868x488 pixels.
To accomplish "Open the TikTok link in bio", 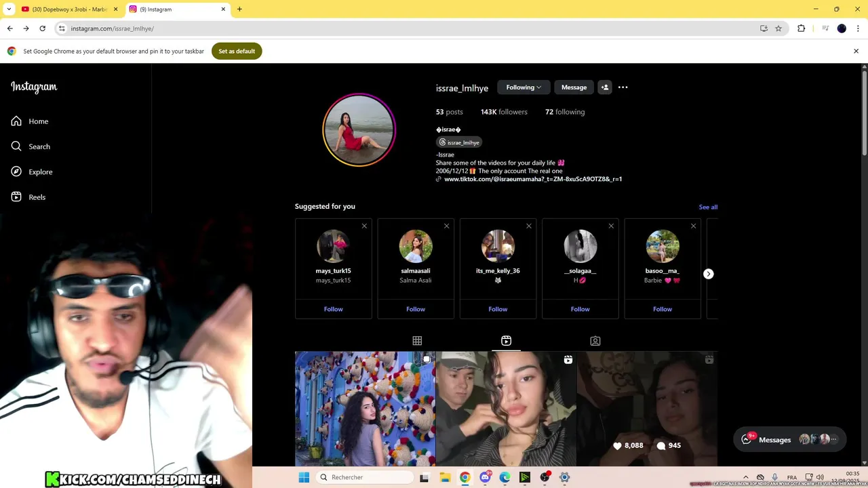I will point(533,179).
